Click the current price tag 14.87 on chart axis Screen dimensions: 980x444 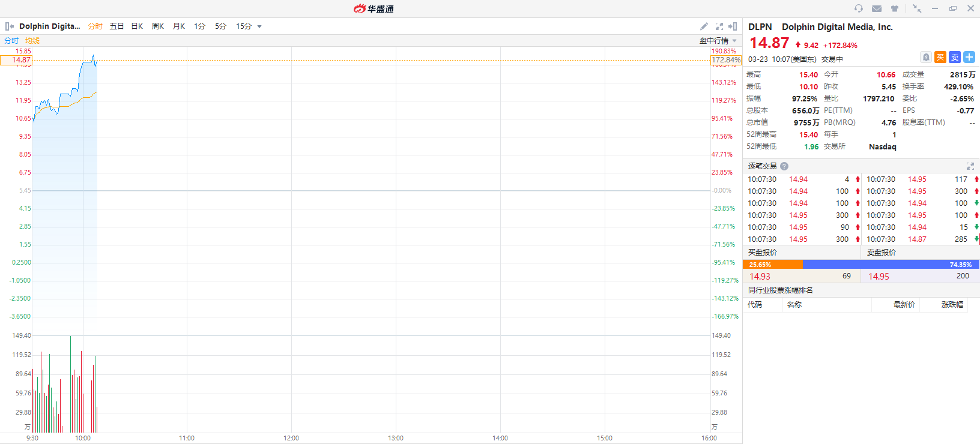tap(16, 60)
